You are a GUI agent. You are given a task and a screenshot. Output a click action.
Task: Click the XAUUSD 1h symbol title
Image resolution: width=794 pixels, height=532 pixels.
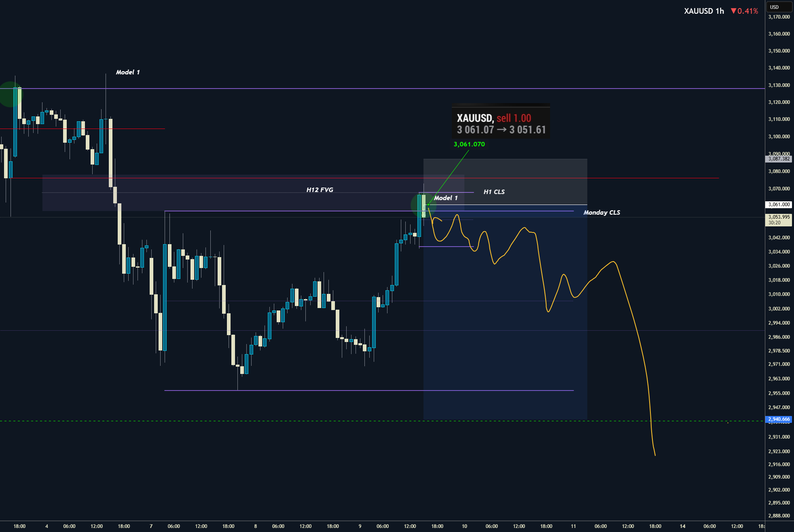[x=704, y=11]
